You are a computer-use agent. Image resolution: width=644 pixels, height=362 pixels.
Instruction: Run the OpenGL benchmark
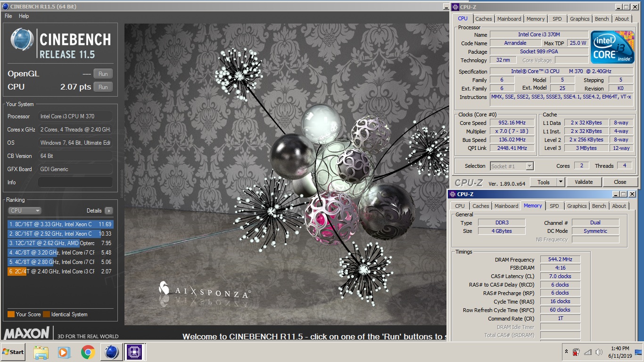point(103,74)
